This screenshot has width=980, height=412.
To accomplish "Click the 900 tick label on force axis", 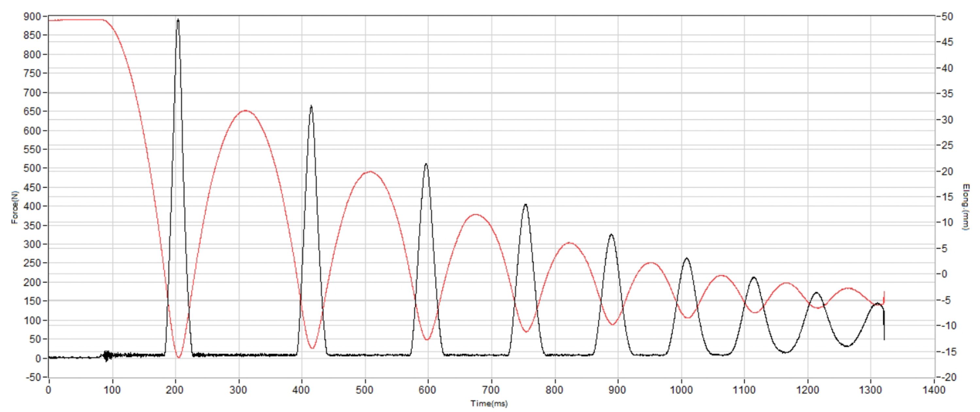I will (x=32, y=16).
